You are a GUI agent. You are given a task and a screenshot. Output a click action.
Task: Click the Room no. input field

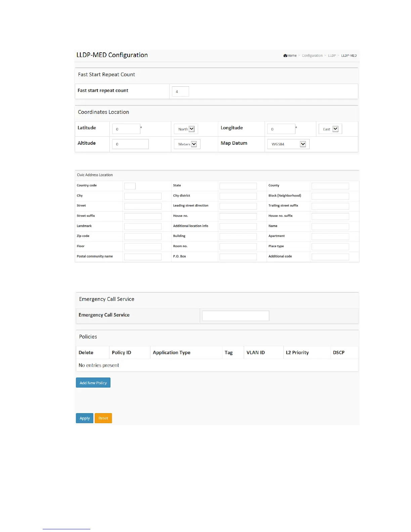click(238, 247)
